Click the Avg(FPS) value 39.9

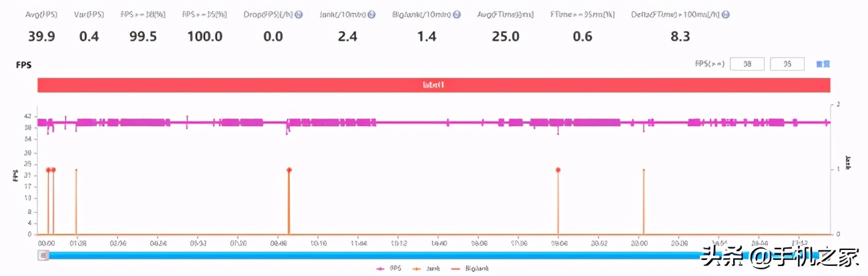[41, 37]
